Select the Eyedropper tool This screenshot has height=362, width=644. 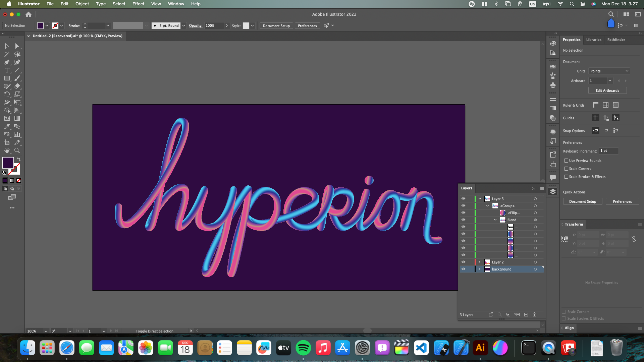coord(7,127)
